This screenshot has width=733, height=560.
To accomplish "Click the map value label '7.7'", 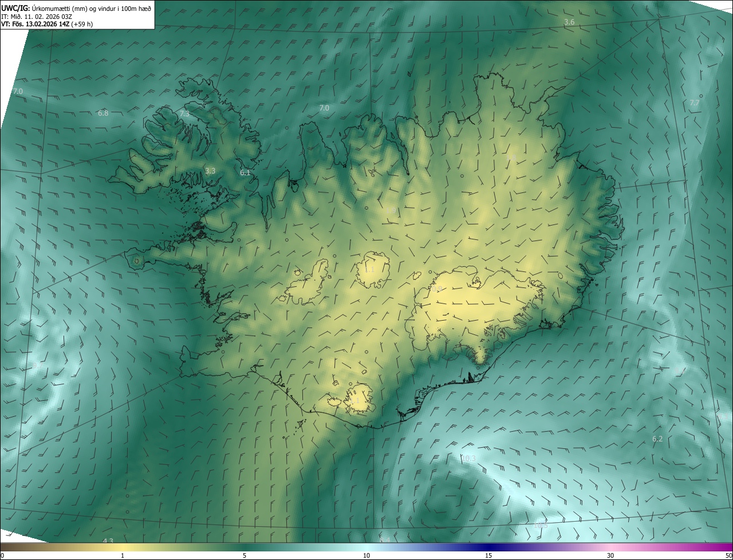I will (x=694, y=102).
